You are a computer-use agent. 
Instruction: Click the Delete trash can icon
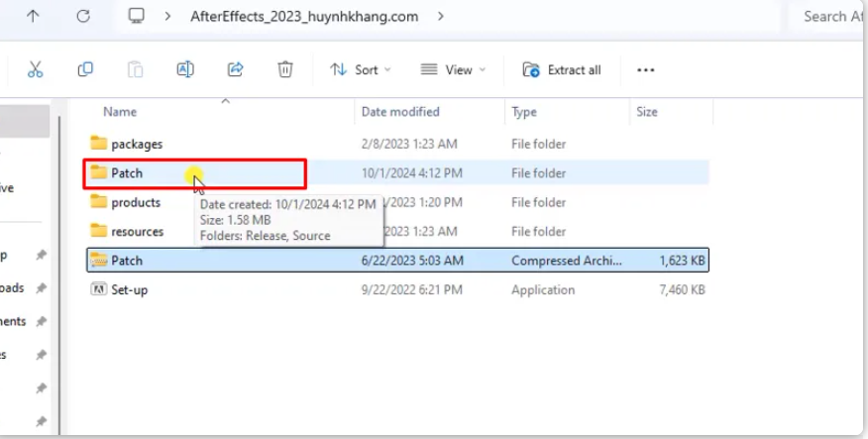(285, 69)
